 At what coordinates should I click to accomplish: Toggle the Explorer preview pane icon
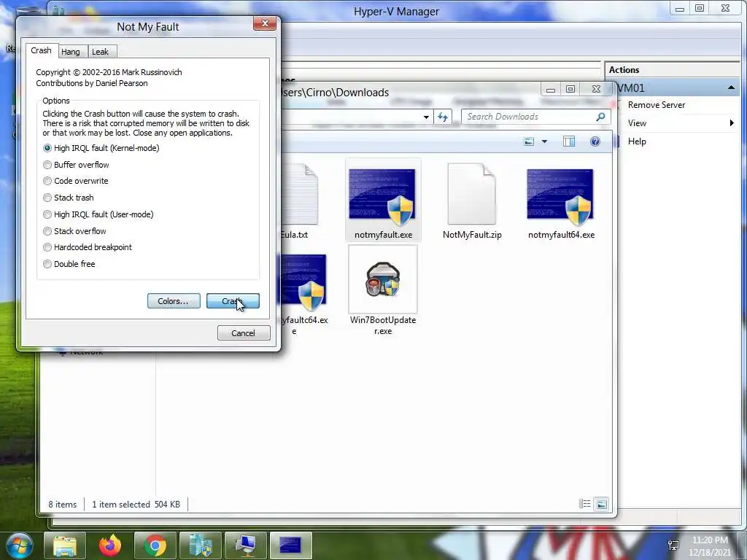(x=569, y=141)
